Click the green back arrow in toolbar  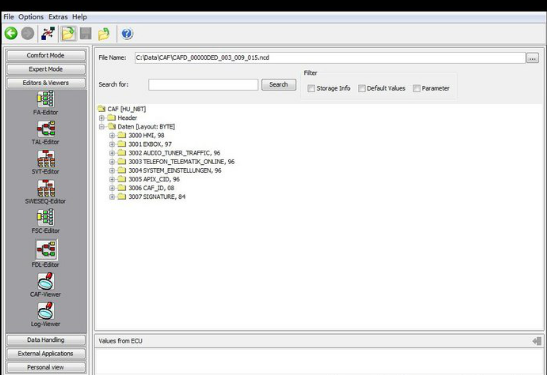point(11,33)
